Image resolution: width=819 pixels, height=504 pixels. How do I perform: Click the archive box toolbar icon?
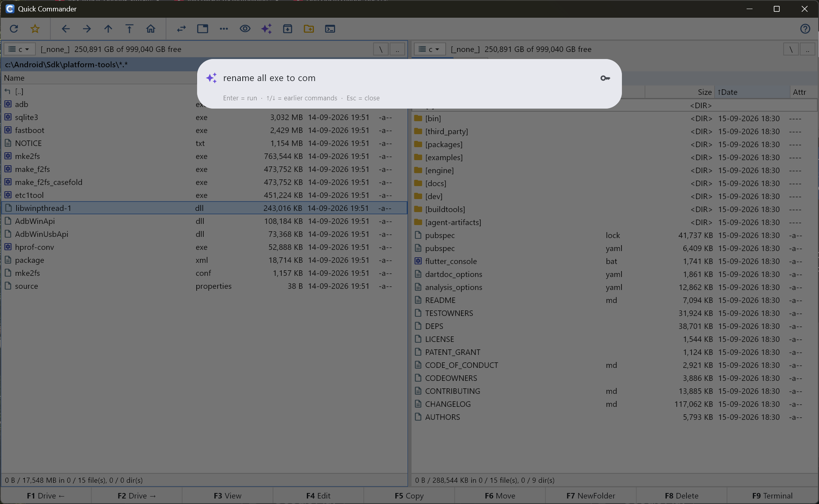[288, 29]
